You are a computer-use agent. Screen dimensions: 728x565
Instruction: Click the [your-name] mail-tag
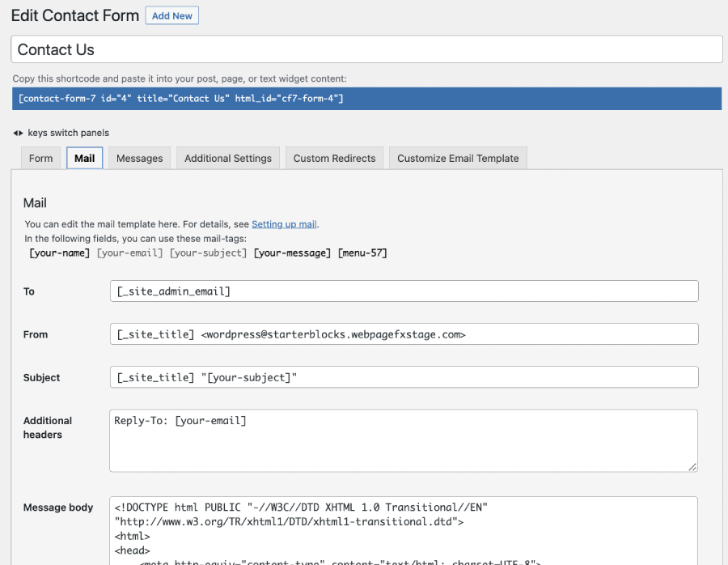(x=59, y=253)
